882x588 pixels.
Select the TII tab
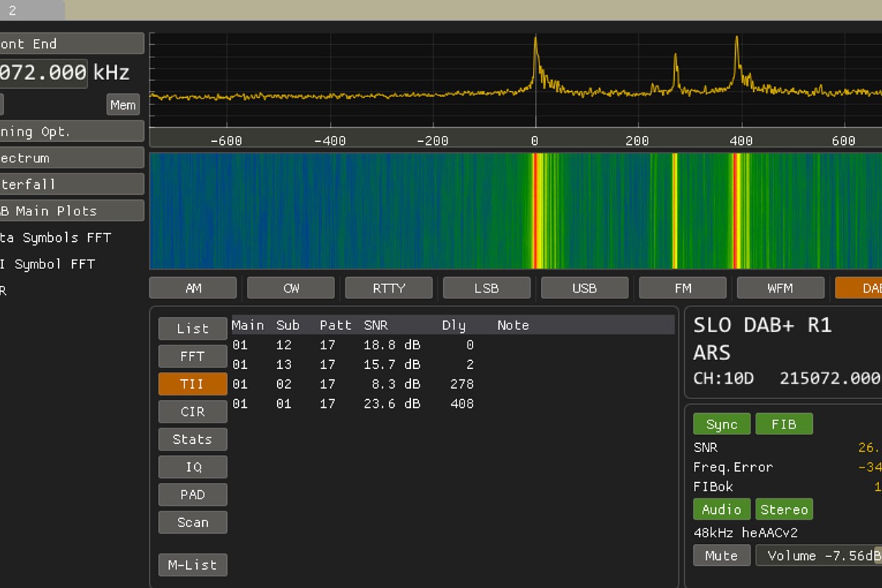coord(193,384)
